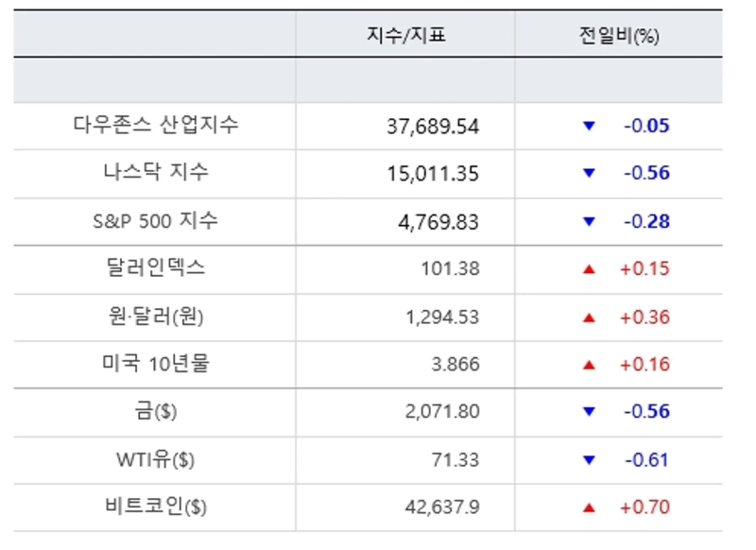The width and height of the screenshot is (756, 550).
Task: Click the 37,689.54 index value
Action: point(433,126)
